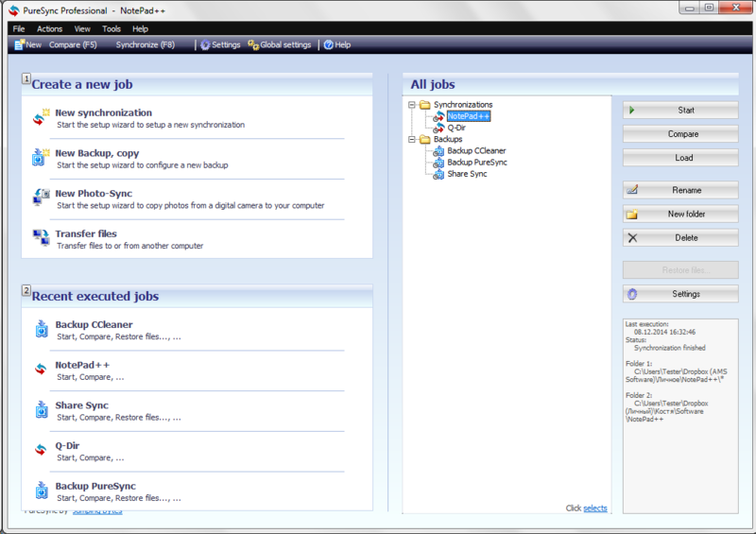Click the Help question mark icon in toolbar
756x534 pixels.
coord(328,44)
